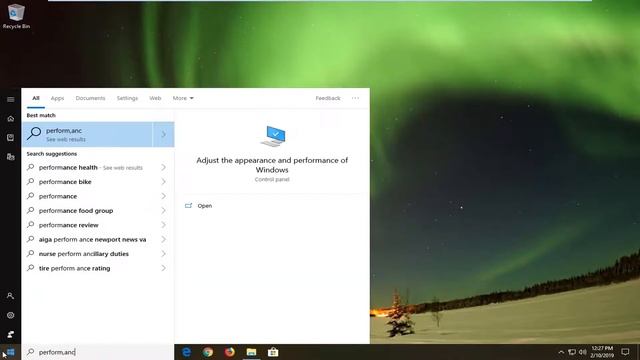This screenshot has height=360, width=640.
Task: Open the volume speaker icon in tray
Action: 582,352
